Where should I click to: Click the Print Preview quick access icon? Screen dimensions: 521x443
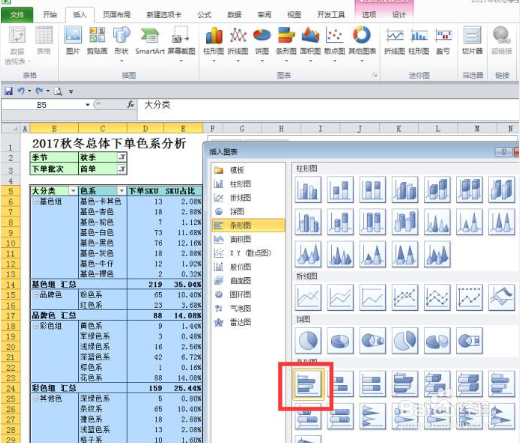58,91
